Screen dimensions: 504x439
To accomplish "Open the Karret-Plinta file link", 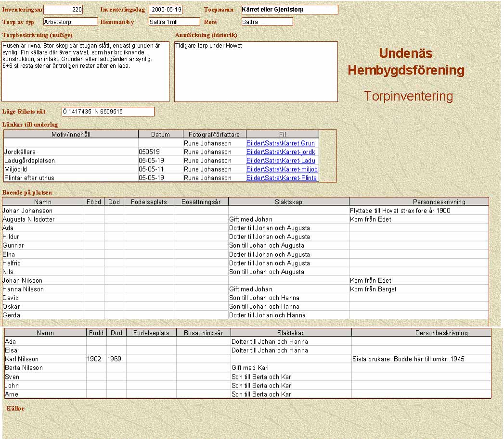I will click(x=282, y=178).
